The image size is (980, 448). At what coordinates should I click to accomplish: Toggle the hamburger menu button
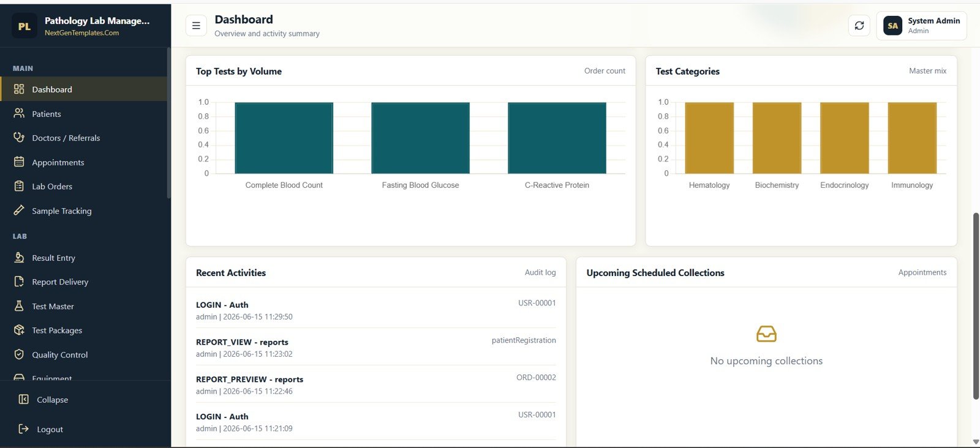pos(196,26)
